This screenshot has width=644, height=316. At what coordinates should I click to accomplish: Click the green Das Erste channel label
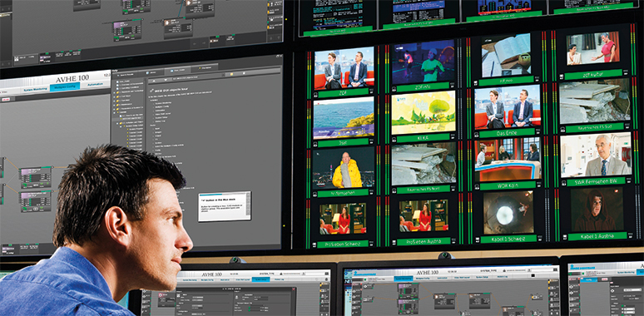click(508, 133)
